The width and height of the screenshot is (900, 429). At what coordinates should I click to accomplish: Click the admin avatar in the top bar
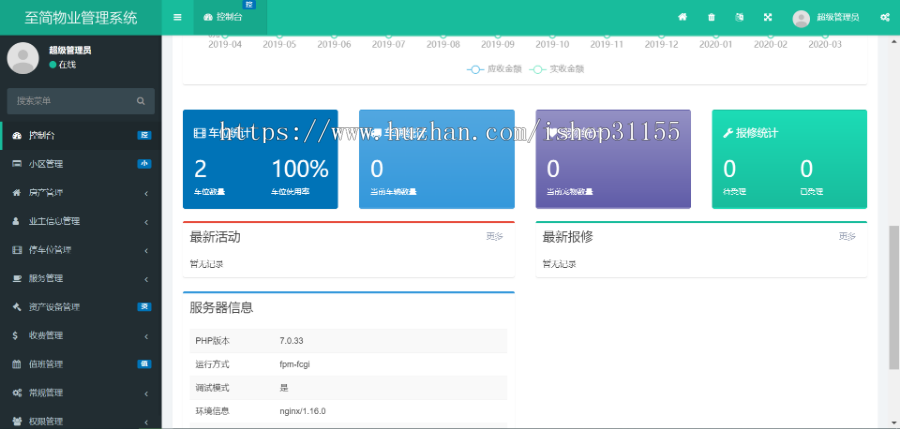tap(801, 18)
